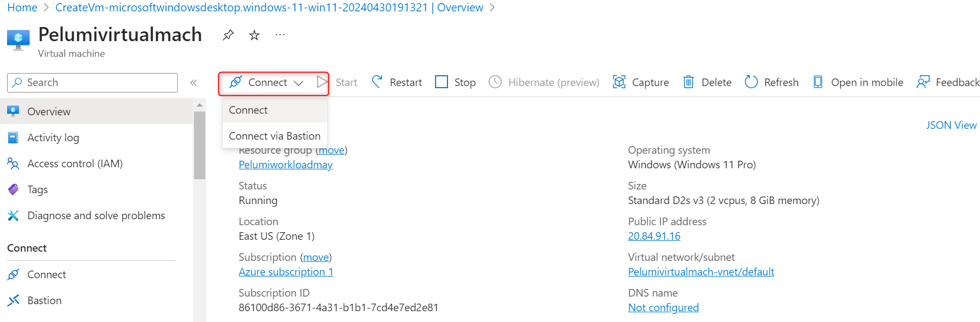Open the Activity log page
980x322 pixels.
53,137
